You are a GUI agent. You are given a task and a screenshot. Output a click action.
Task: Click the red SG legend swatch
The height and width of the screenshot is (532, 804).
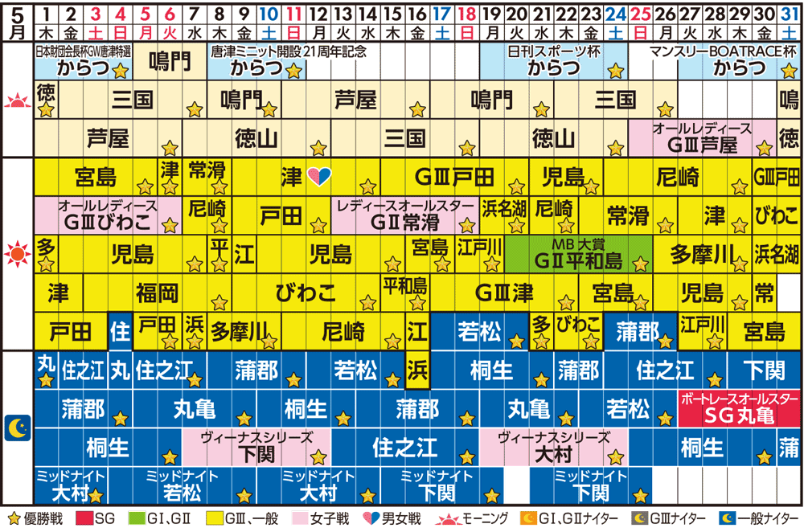pos(84,518)
